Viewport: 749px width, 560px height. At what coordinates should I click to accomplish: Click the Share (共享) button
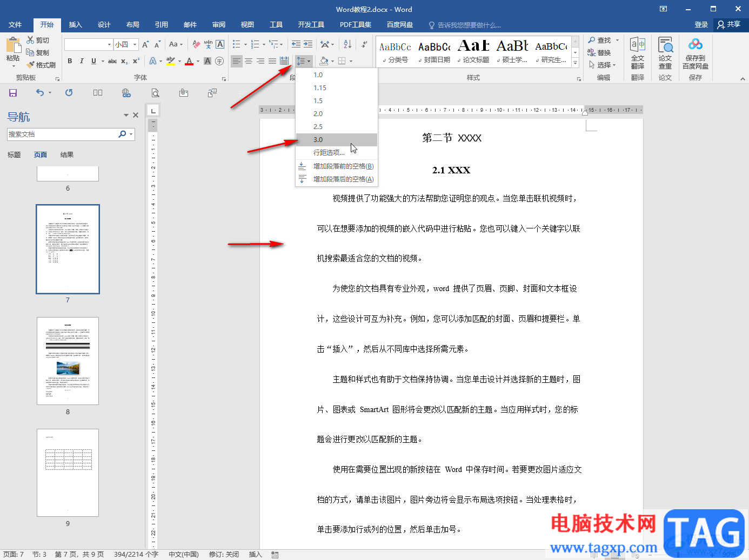pos(730,25)
